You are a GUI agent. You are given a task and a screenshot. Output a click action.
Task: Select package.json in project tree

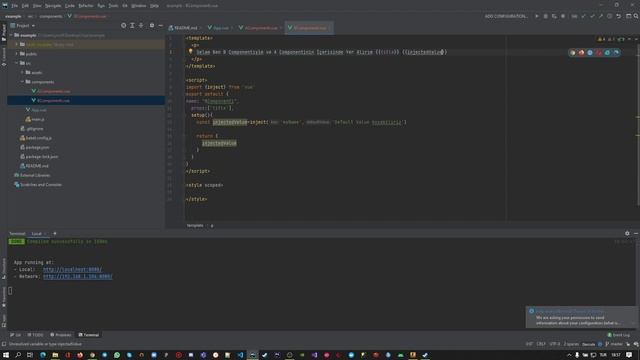tap(38, 147)
